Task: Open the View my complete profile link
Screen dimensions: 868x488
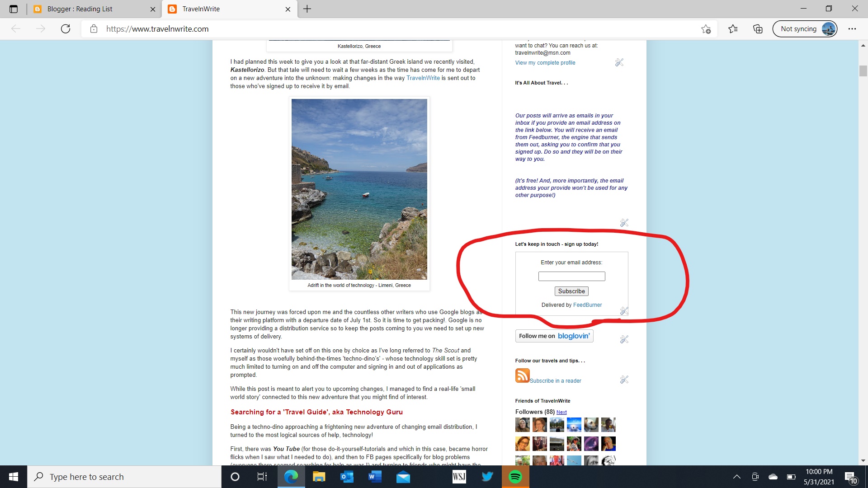Action: point(545,63)
